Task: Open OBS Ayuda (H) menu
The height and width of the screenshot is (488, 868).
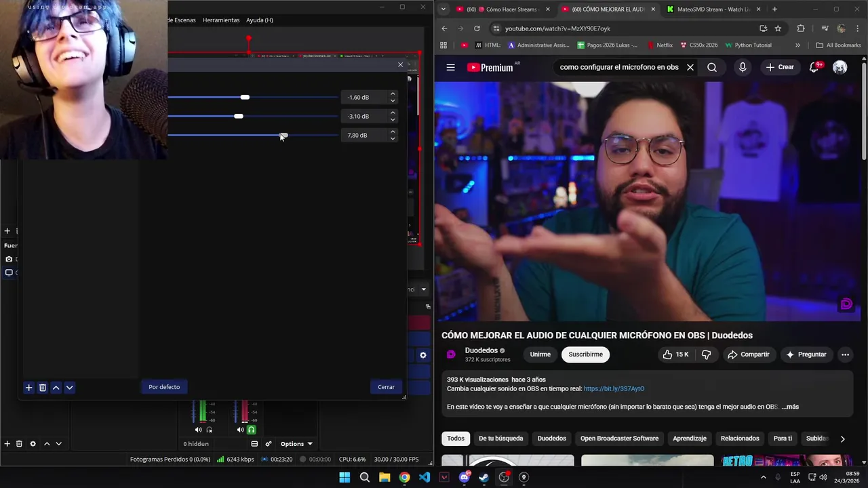Action: [x=260, y=20]
